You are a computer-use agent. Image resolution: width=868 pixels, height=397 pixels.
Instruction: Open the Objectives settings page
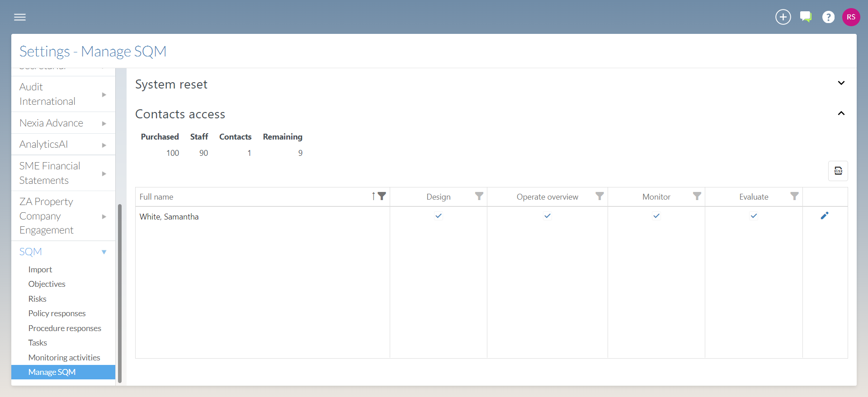click(47, 284)
